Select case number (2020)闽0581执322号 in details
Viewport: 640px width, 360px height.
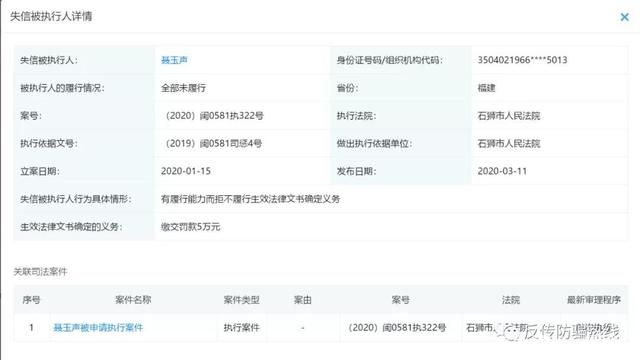212,116
